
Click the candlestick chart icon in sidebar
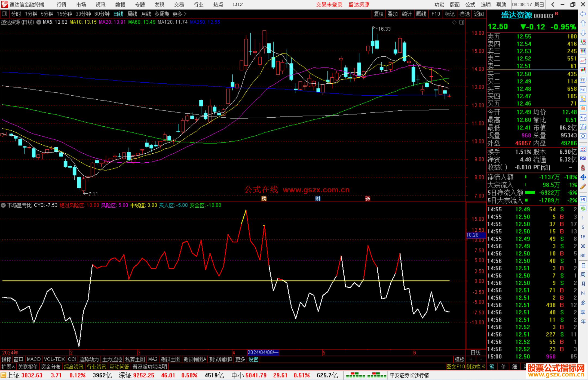(583, 70)
